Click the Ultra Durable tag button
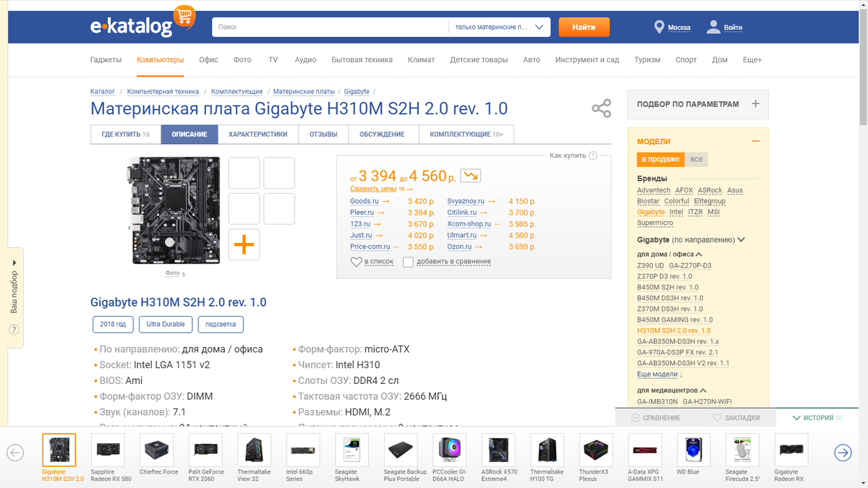The width and height of the screenshot is (868, 488). (x=166, y=324)
